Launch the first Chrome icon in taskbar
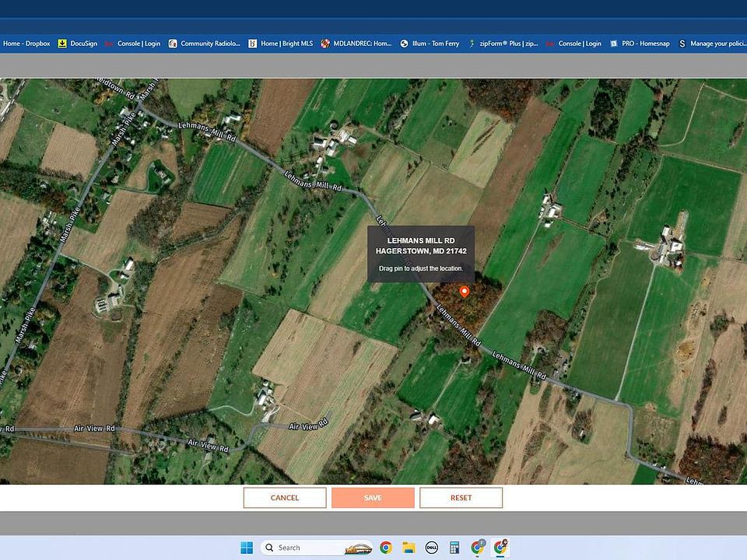Viewport: 747px width, 560px height. pos(386,548)
